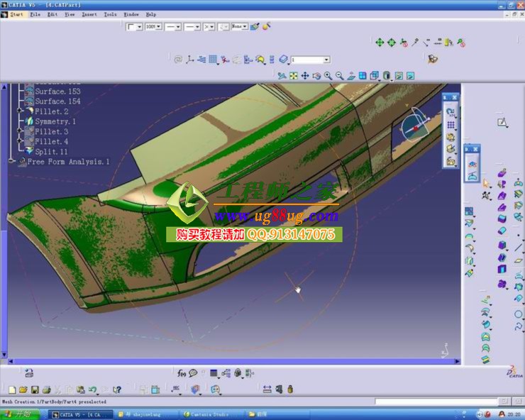Image resolution: width=525 pixels, height=420 pixels.
Task: Click the Plane tool in far-right toolbar
Action: pyautogui.click(x=519, y=260)
